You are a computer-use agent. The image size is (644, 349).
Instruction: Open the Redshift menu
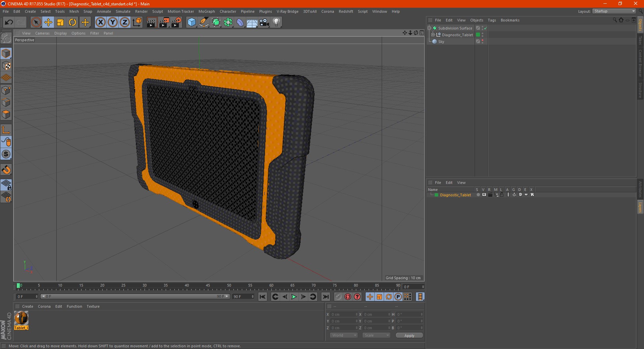(346, 11)
